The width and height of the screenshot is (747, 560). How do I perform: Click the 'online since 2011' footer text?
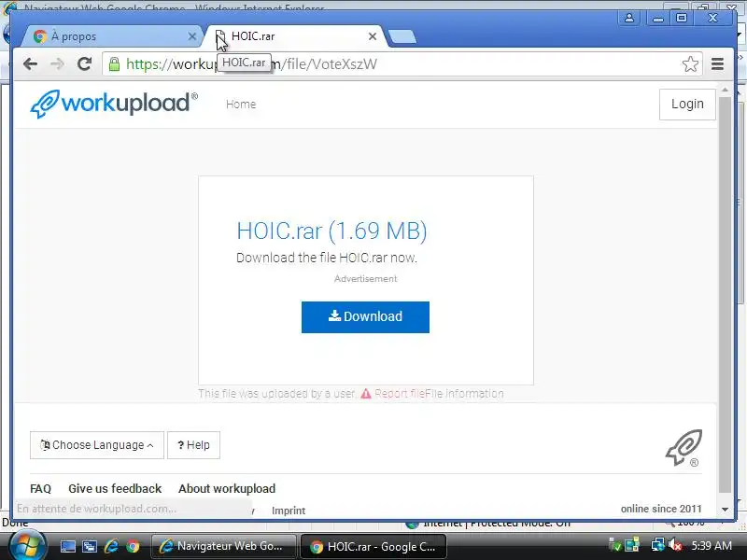coord(661,509)
